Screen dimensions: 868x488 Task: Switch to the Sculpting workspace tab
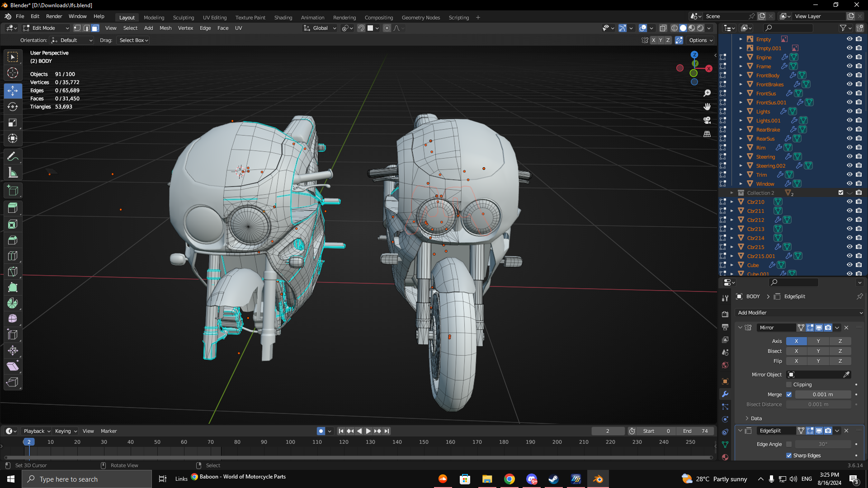[183, 18]
